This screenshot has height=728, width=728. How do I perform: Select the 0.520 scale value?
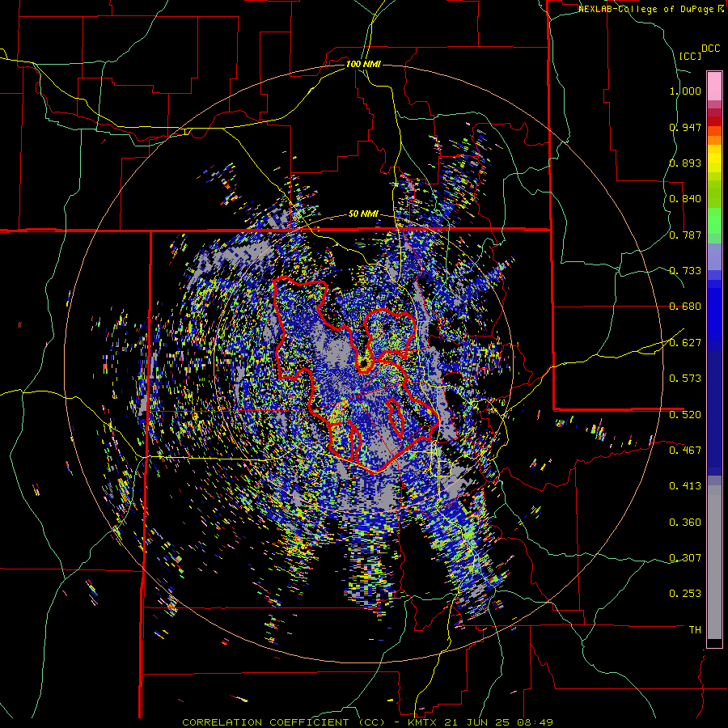(x=685, y=415)
